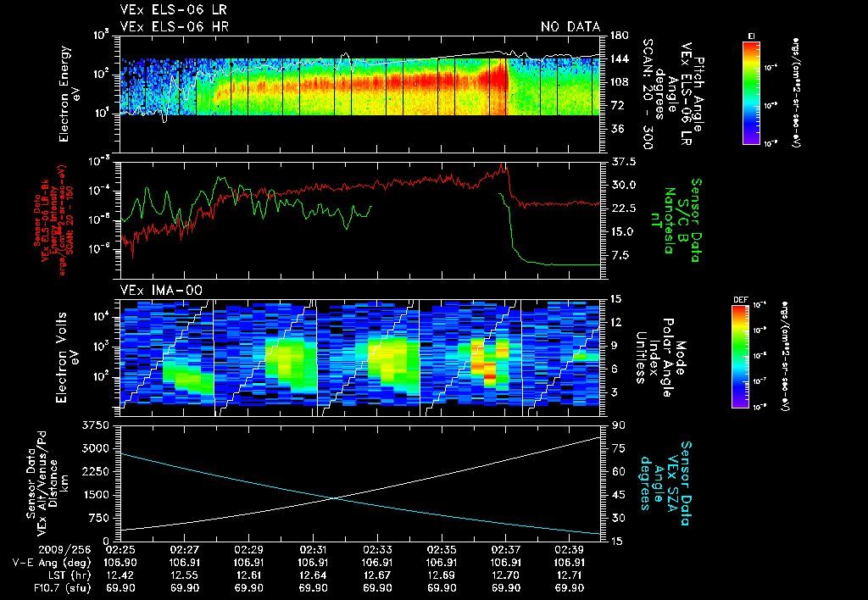Click the "2009/256" date label

(x=64, y=550)
